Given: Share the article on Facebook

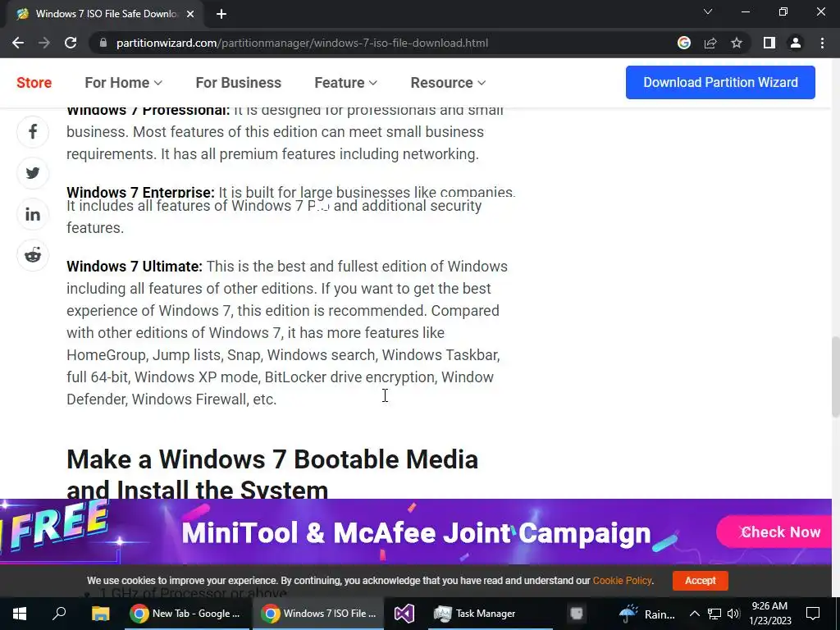Looking at the screenshot, I should pyautogui.click(x=33, y=132).
